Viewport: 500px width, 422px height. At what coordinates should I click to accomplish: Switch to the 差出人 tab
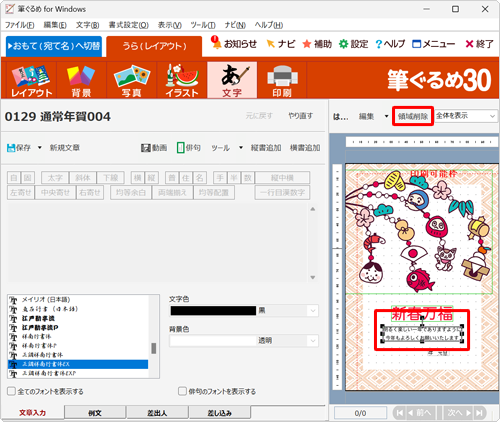pos(157,413)
